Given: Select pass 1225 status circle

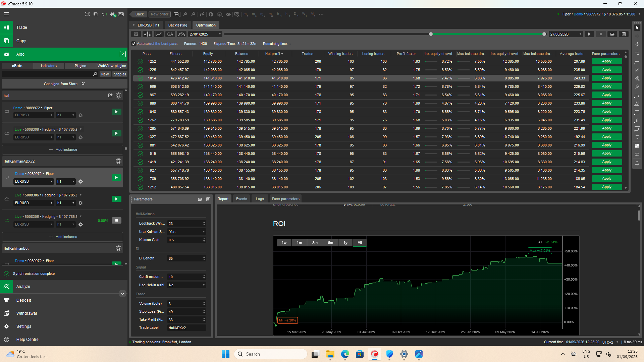Looking at the screenshot, I should 140,70.
